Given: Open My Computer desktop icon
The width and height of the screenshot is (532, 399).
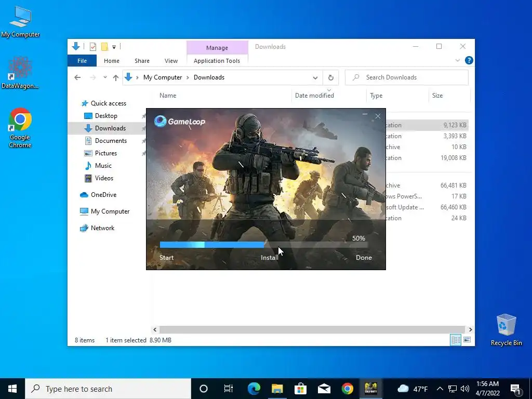Looking at the screenshot, I should click(x=20, y=21).
